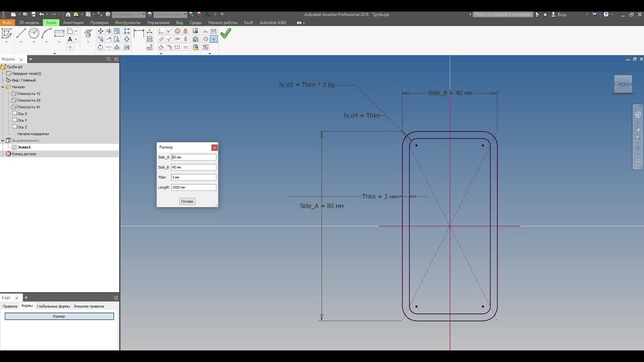The height and width of the screenshot is (362, 644).
Task: Select the Глобальные формы tab
Action: click(x=53, y=306)
